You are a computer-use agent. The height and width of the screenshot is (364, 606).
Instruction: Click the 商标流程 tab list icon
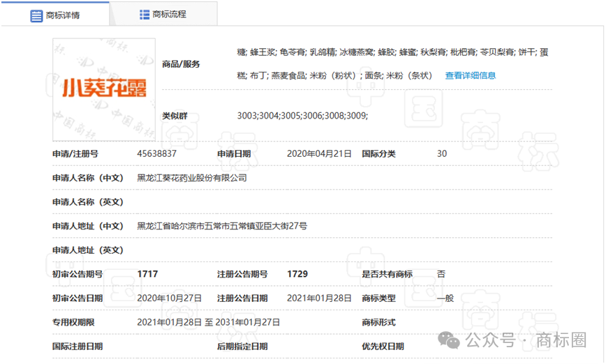click(x=145, y=15)
